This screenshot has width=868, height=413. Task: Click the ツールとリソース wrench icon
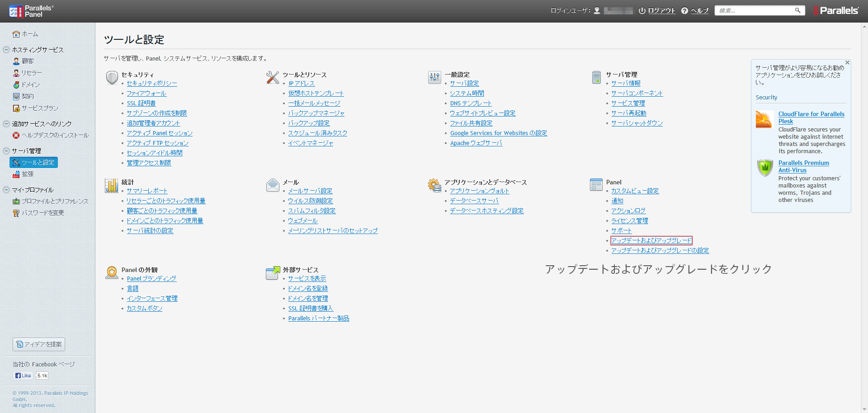[x=273, y=77]
